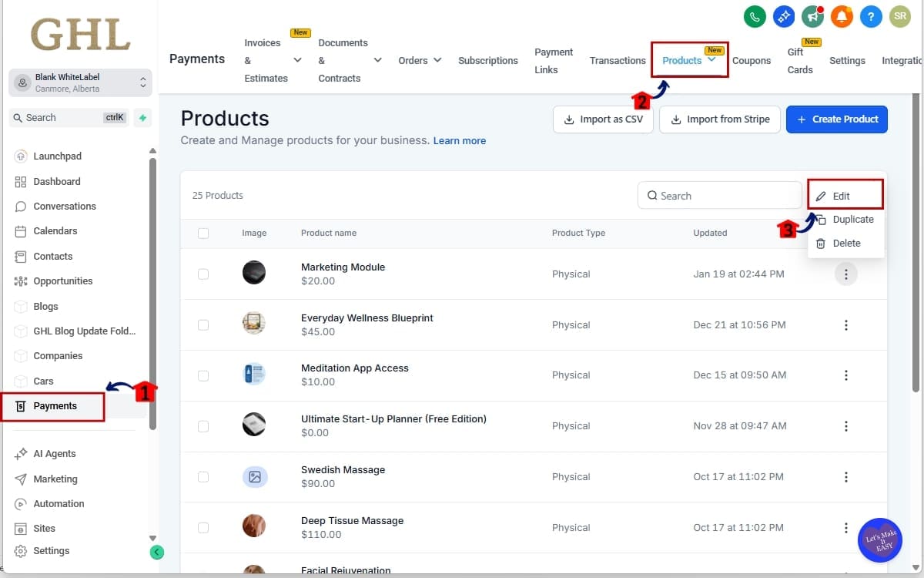Open announcements via the megaphone icon

[x=812, y=15]
